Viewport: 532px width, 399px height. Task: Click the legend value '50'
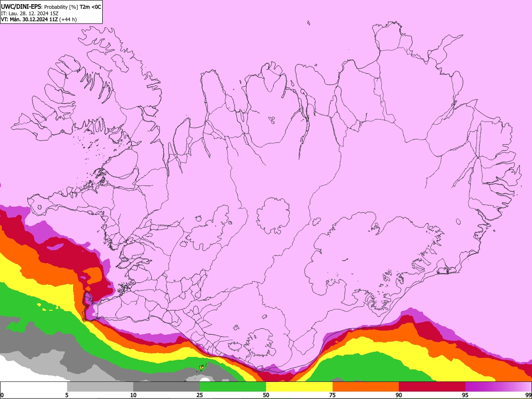click(266, 395)
